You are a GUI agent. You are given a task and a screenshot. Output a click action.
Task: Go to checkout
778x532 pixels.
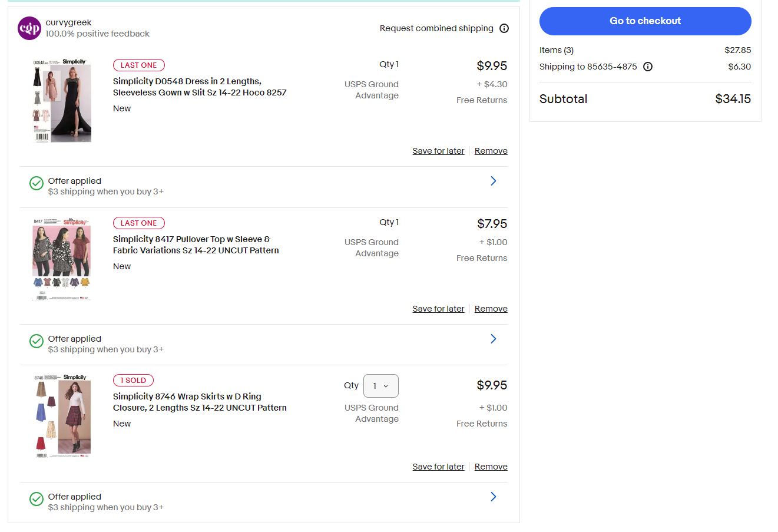[645, 21]
